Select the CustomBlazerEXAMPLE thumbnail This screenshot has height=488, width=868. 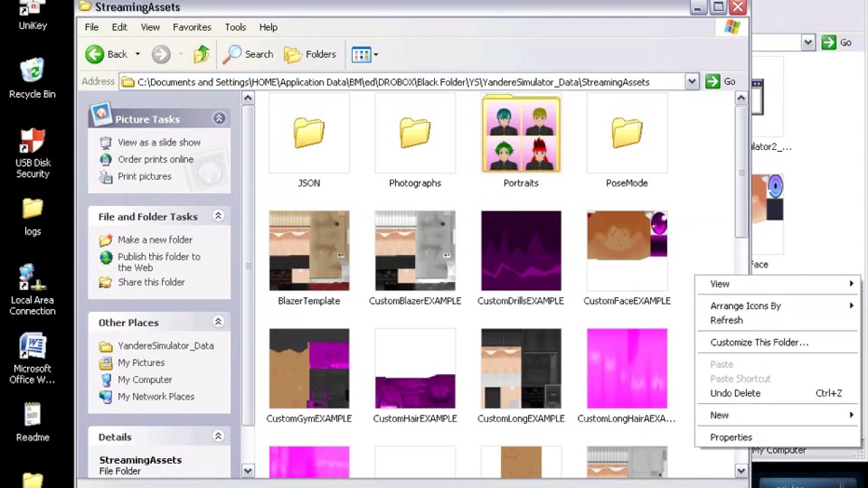pos(415,251)
